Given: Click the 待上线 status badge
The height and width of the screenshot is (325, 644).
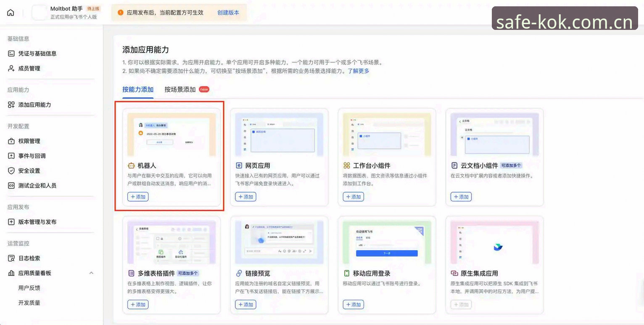Looking at the screenshot, I should tap(93, 8).
